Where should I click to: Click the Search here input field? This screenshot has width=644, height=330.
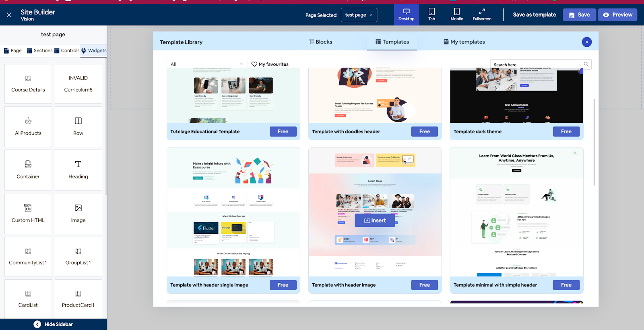click(536, 64)
